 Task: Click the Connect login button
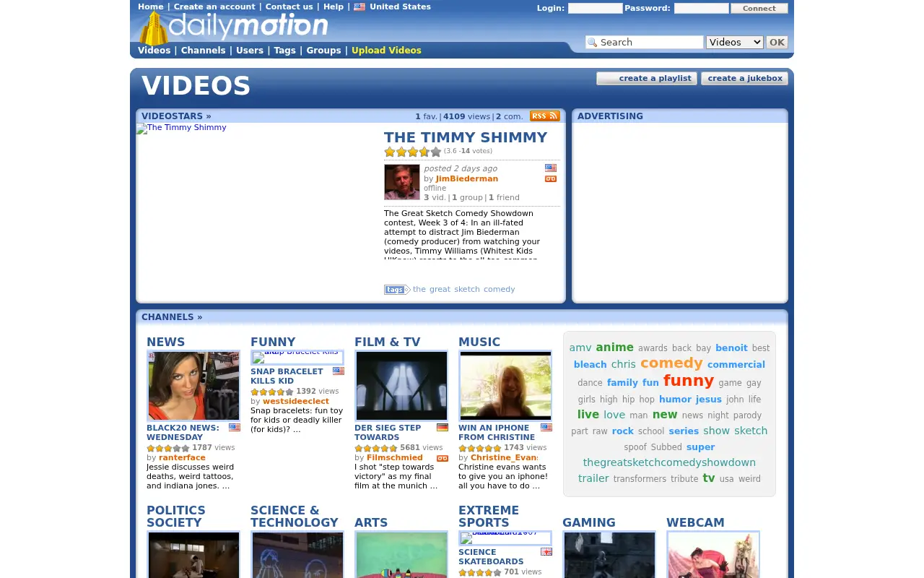click(759, 9)
